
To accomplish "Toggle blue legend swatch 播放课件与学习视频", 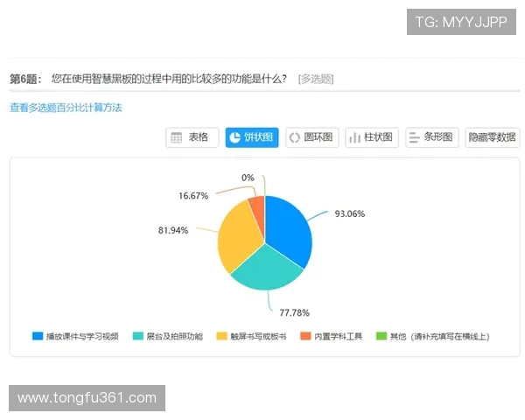I will coord(38,336).
